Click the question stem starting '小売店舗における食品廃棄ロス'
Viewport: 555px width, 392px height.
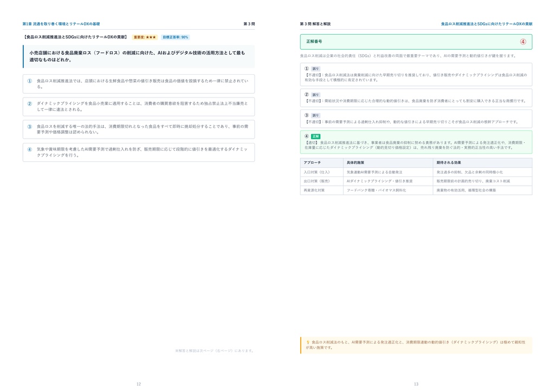click(137, 56)
